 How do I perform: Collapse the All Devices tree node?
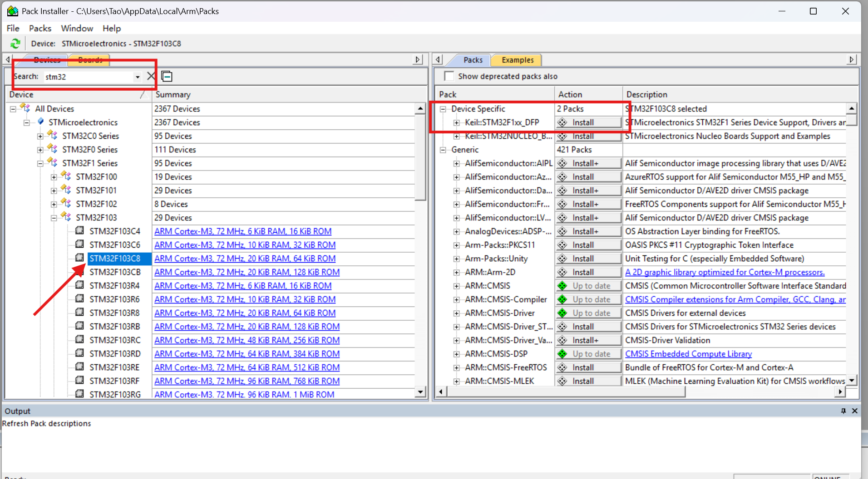click(13, 109)
